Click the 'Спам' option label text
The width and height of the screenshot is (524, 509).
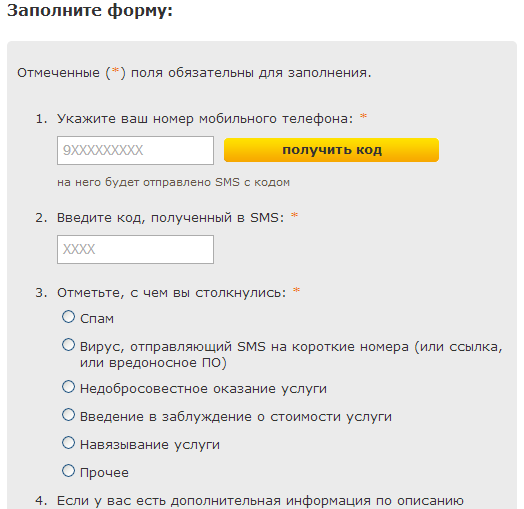click(x=97, y=319)
